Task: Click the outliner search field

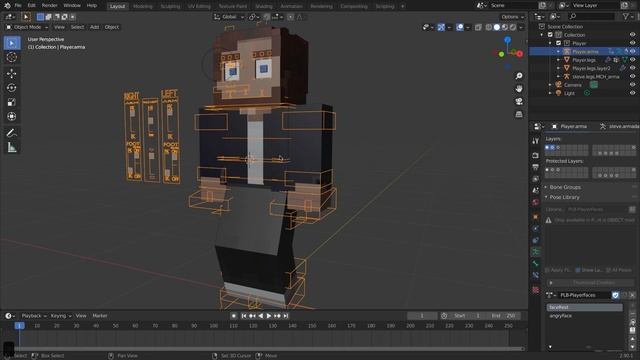Action: tap(591, 16)
